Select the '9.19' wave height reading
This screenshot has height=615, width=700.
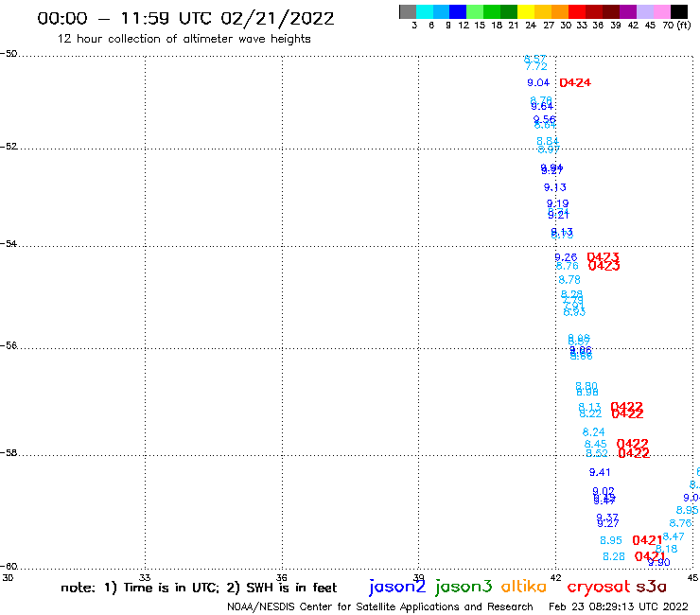557,203
